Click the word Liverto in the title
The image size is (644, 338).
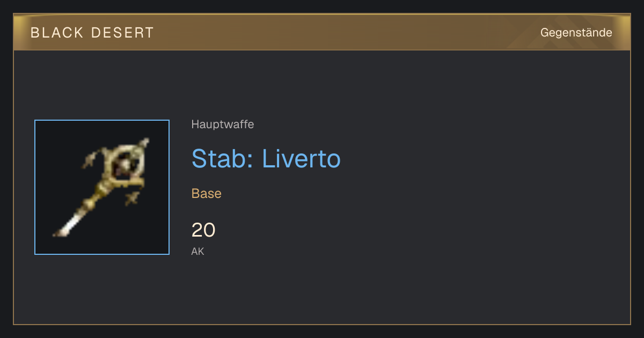302,158
